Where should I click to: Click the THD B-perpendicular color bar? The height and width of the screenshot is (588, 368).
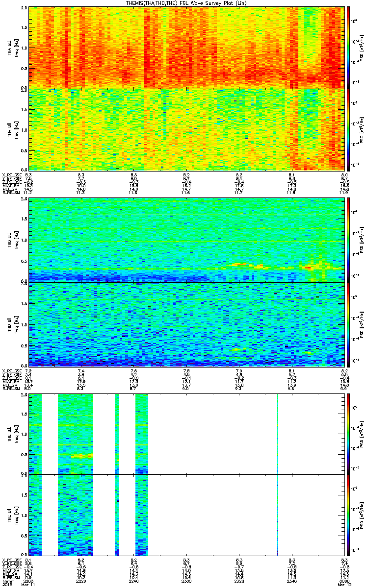click(x=348, y=240)
